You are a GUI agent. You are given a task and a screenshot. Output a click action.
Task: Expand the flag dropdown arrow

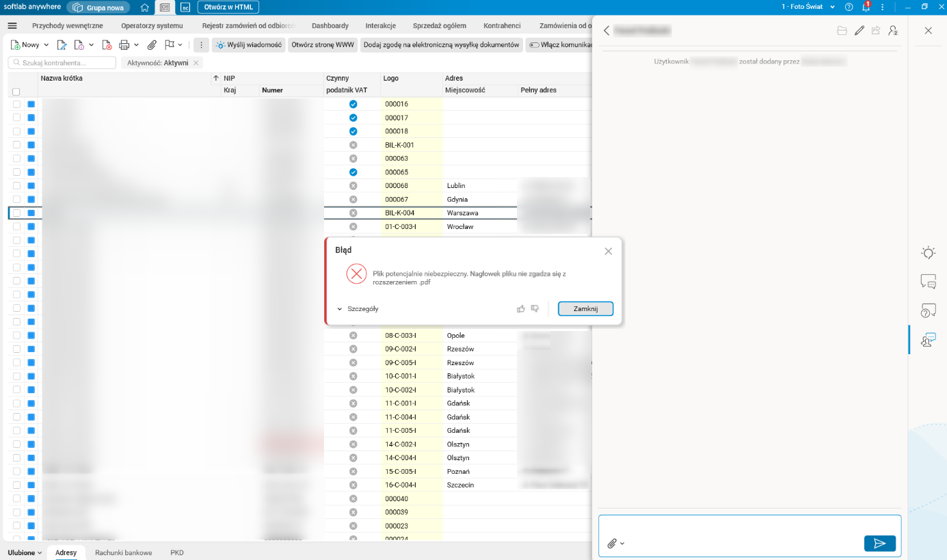(x=181, y=45)
